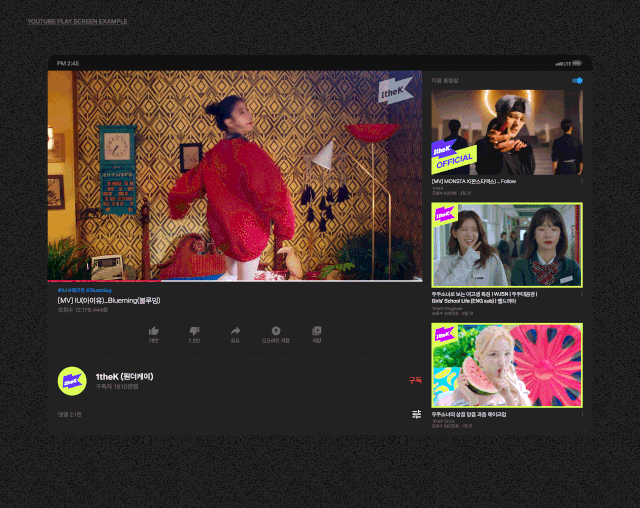Open the Girls' School Life video thumbnail

[x=507, y=245]
